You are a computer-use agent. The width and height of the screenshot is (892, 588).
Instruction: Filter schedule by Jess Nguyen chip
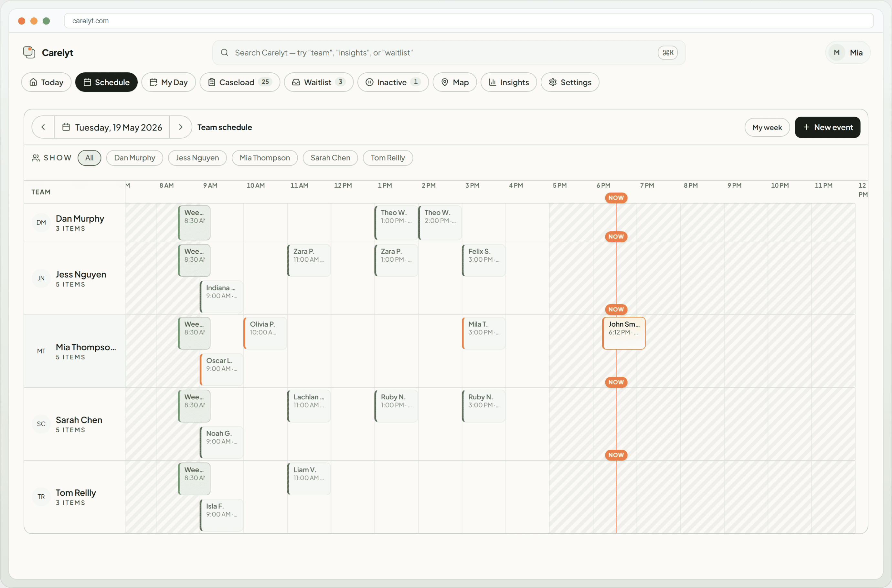[x=197, y=158]
